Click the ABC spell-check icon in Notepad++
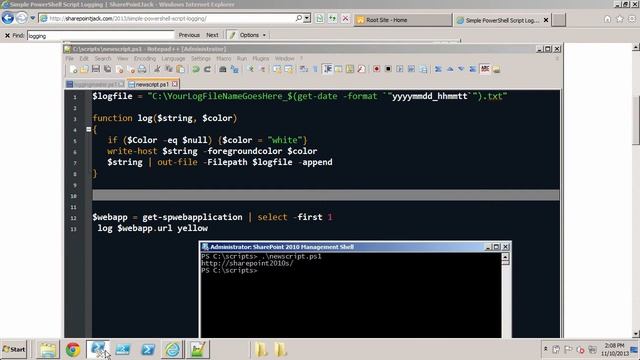 point(485,69)
